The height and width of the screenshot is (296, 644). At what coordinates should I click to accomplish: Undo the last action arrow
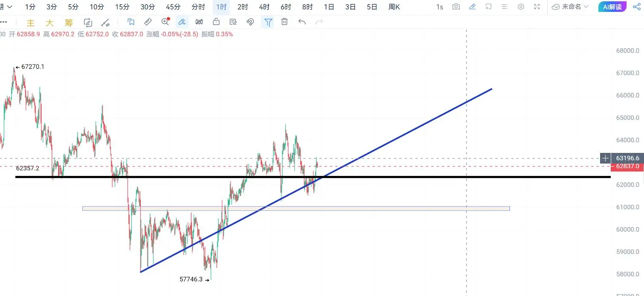302,22
